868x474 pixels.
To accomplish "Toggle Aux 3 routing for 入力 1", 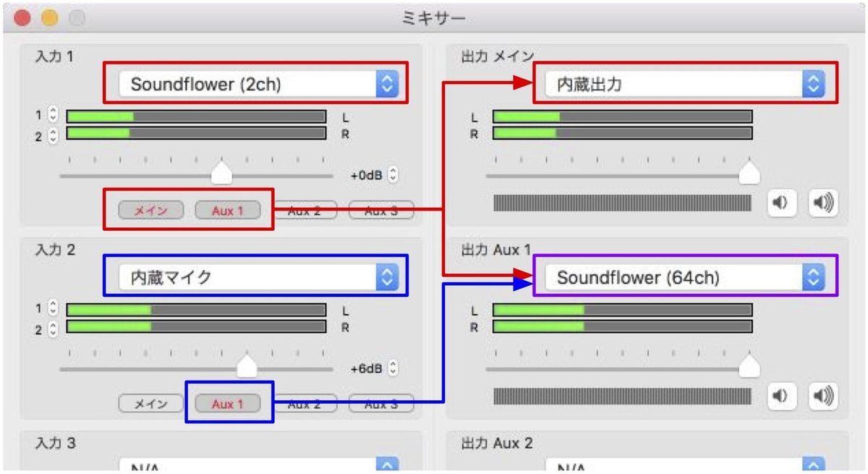I will (x=381, y=211).
